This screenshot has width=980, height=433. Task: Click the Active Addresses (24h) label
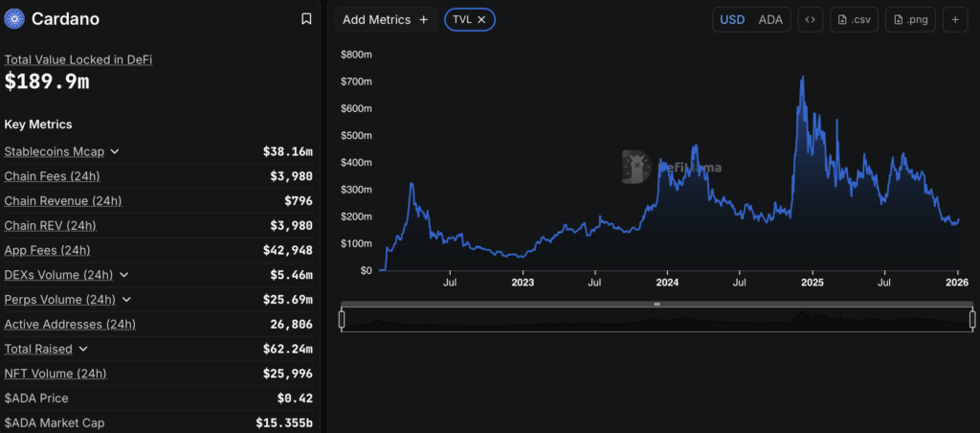point(70,324)
